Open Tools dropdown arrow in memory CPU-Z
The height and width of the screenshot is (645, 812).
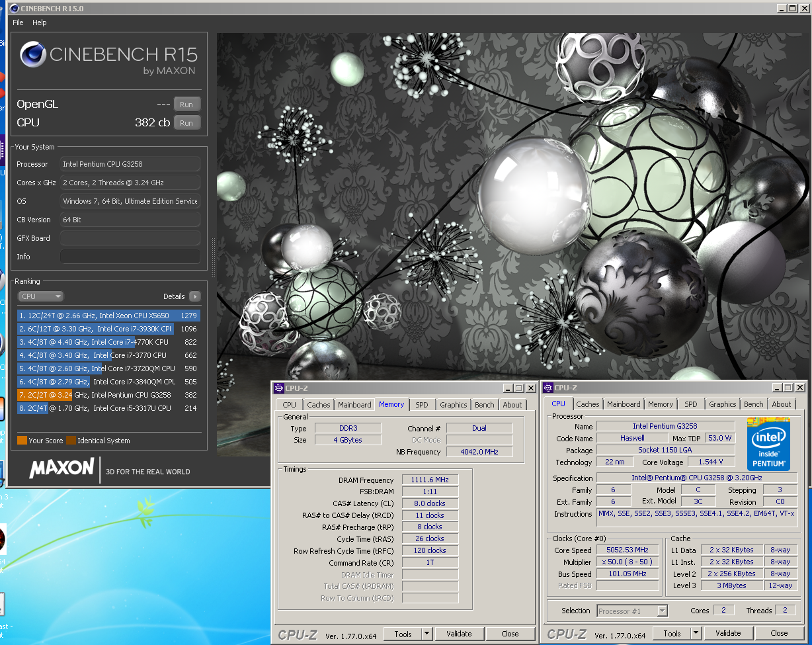point(426,634)
